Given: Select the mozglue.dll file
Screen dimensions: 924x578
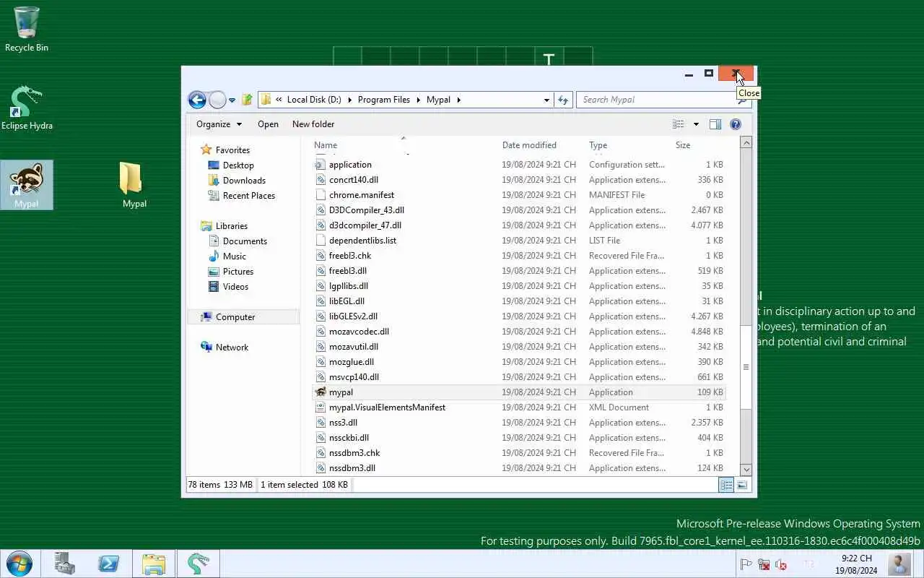Looking at the screenshot, I should click(x=518, y=362).
